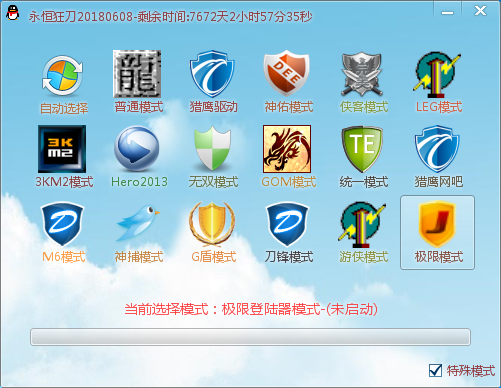
Task: Select the 游侠模式 lightning icon
Action: [x=362, y=224]
